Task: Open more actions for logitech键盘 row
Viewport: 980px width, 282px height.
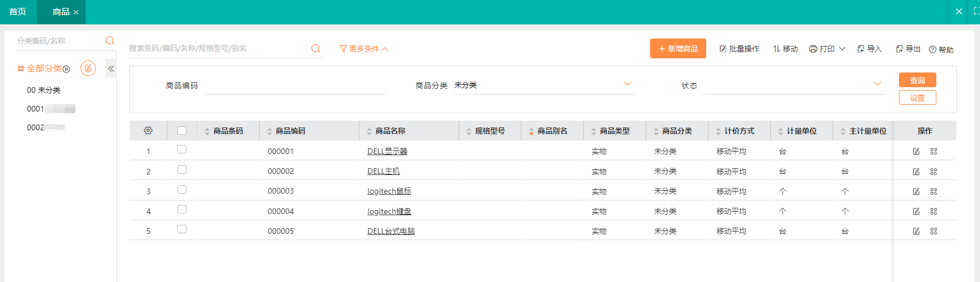Action: pyautogui.click(x=934, y=211)
